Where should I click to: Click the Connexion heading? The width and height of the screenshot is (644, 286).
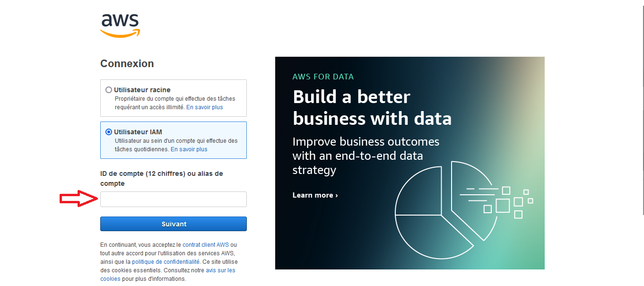pos(127,64)
